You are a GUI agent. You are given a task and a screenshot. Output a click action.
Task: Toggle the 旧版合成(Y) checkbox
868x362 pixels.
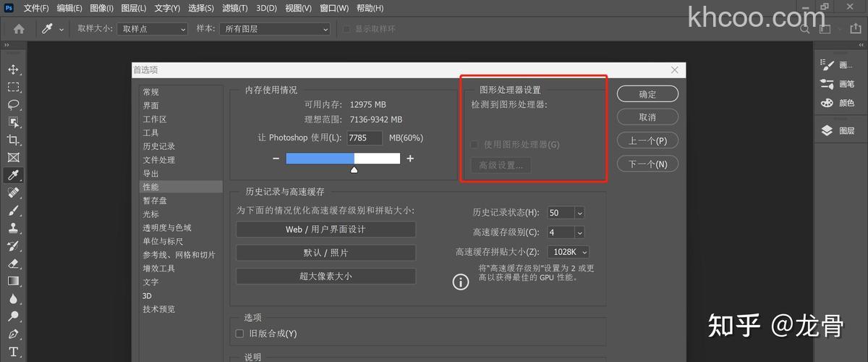240,334
